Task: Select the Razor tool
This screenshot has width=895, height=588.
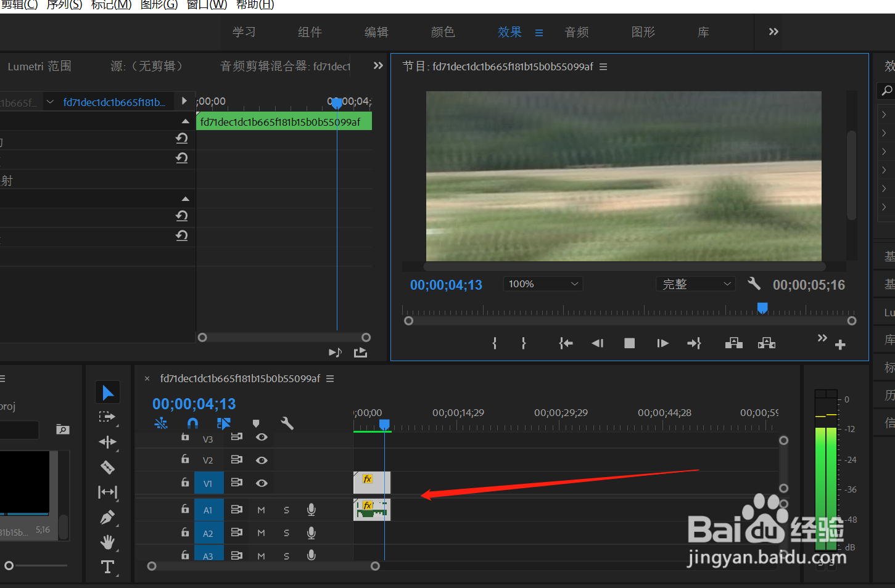Action: pyautogui.click(x=107, y=467)
